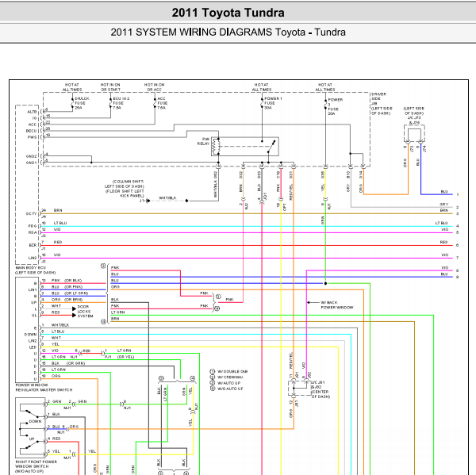Select the "COLUMN SHIFT: LEFT SIDE OF DASH" note
476x475 pixels.
(x=125, y=184)
